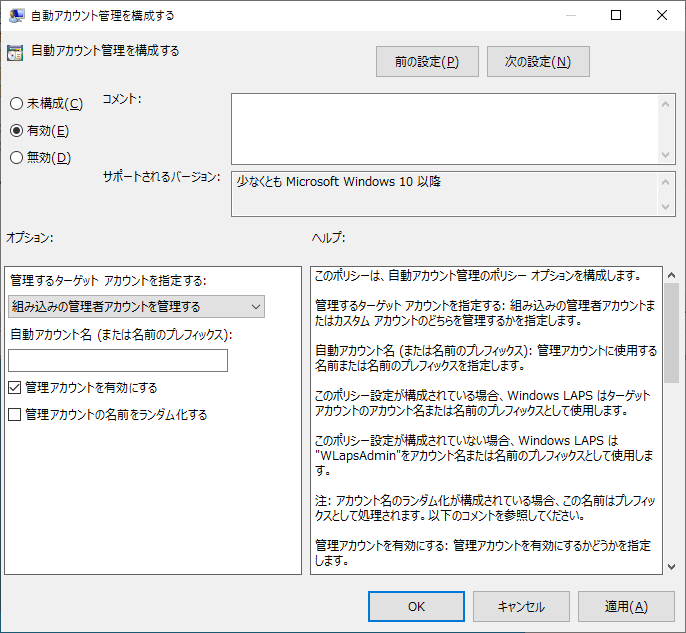The height and width of the screenshot is (633, 686).
Task: Maximize the policy dialog window
Action: [616, 15]
